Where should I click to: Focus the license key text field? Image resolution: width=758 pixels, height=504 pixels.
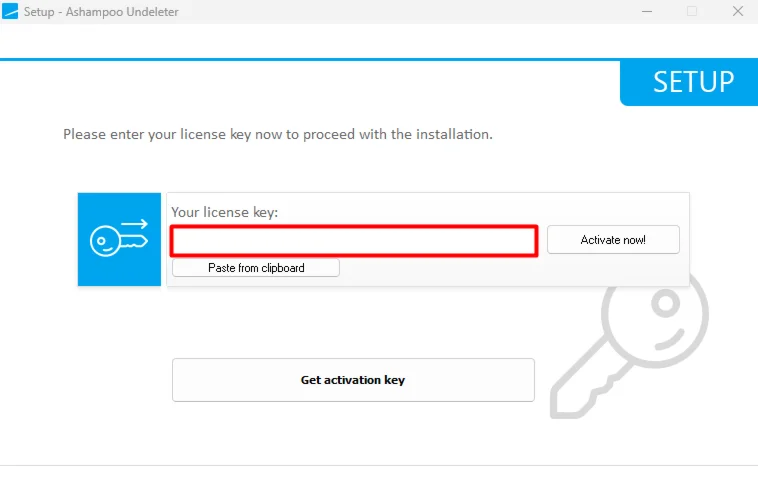coord(355,241)
